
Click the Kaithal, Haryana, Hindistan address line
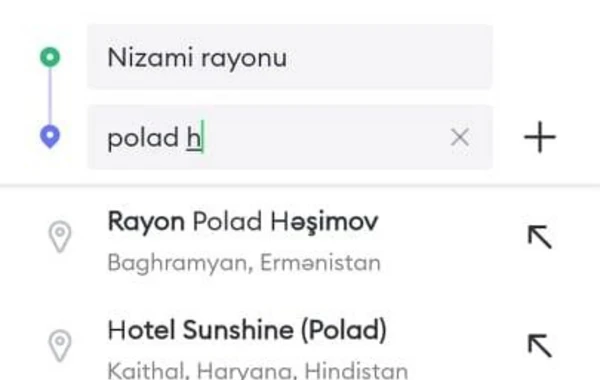[x=258, y=370]
